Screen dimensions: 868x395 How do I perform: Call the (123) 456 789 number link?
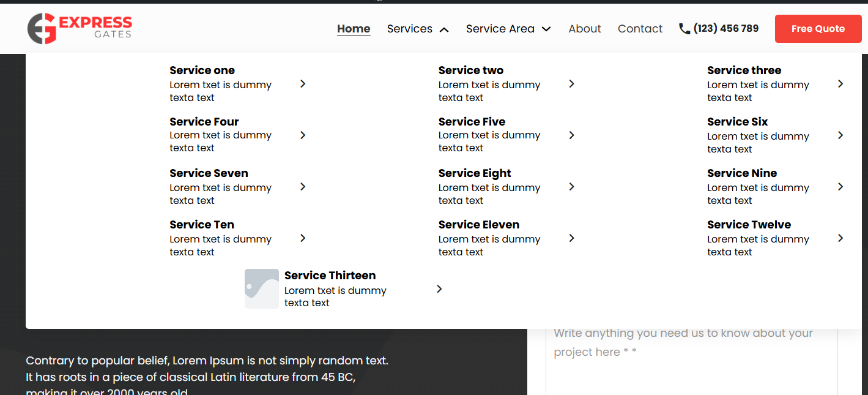[725, 29]
